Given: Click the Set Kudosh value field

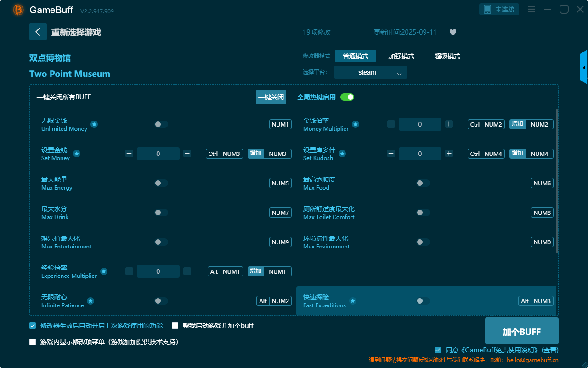Looking at the screenshot, I should 420,154.
